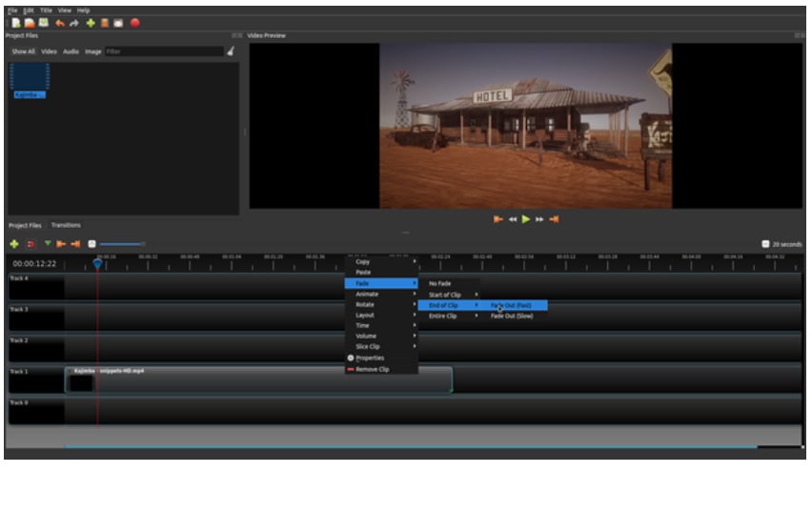Viewport: 812px width, 513px height.
Task: Click the icon just left of the red Export button
Action: (118, 23)
